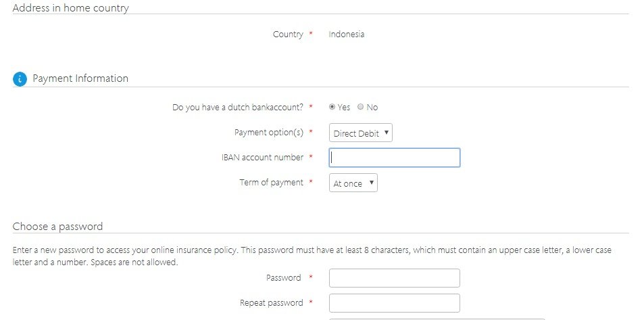Click the Term of payment label
The width and height of the screenshot is (644, 320).
point(272,182)
